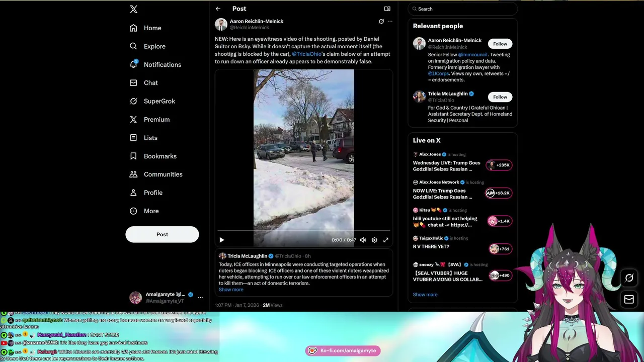Click Grok icon on Aaron's post
Viewport: 644px width, 362px height.
click(x=381, y=21)
